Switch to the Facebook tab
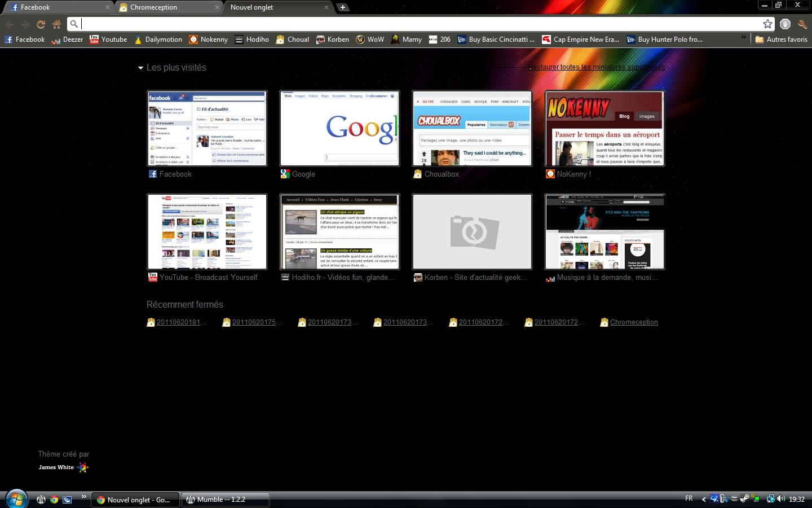This screenshot has height=508, width=812. coord(56,7)
